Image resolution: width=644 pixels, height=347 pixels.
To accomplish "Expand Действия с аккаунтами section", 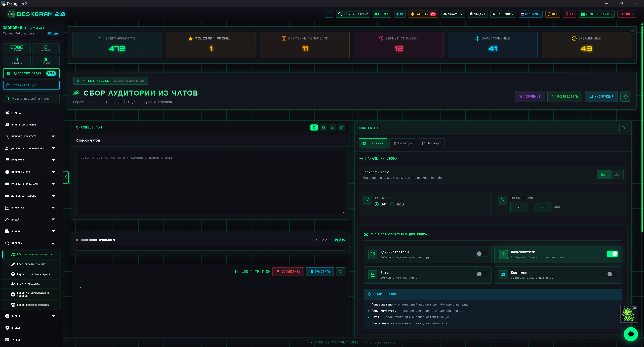I will pyautogui.click(x=31, y=148).
